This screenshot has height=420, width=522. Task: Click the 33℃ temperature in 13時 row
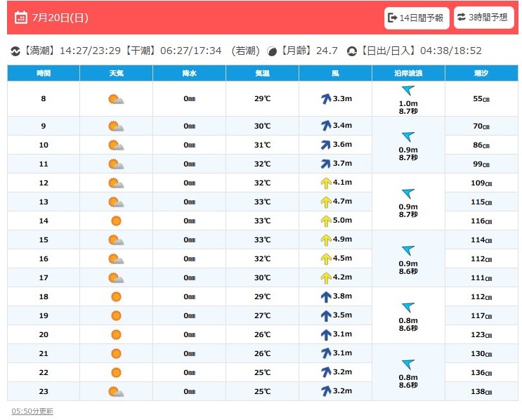pos(262,202)
